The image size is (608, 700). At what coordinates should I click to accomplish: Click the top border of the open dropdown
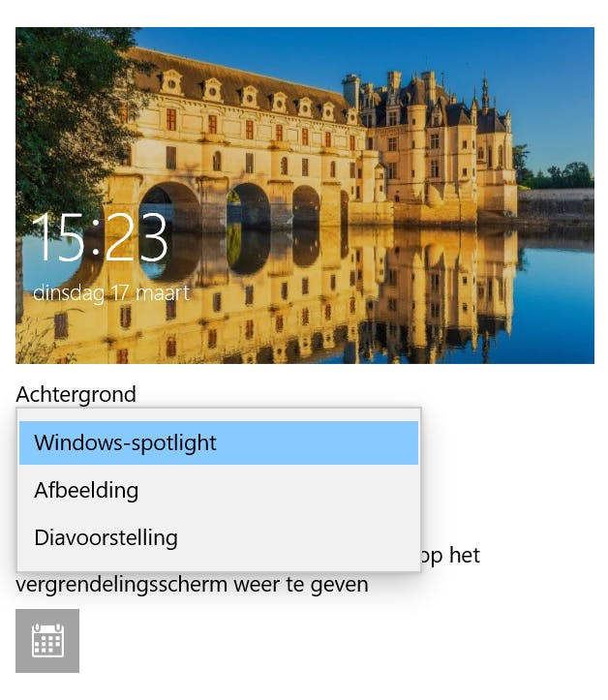click(x=218, y=408)
